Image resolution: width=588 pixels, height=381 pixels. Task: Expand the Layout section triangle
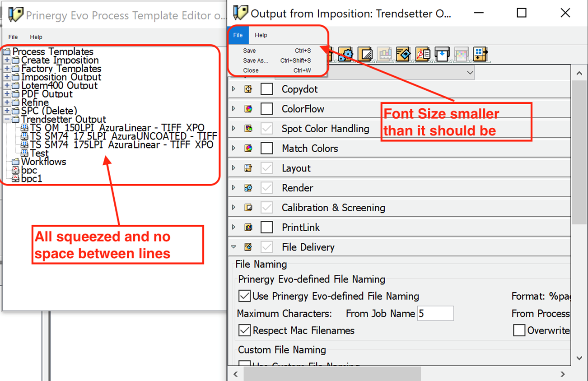tap(233, 168)
